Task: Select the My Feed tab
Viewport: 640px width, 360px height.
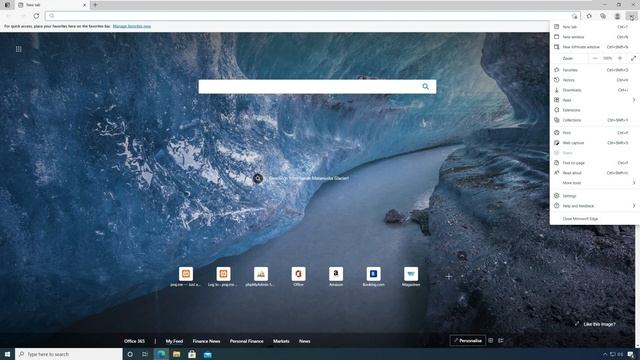Action: 174,341
